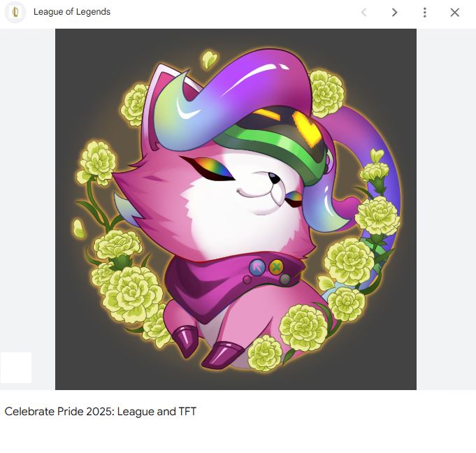Screen dimensions: 476x453
Task: Close the image viewer with the X
Action: point(455,13)
